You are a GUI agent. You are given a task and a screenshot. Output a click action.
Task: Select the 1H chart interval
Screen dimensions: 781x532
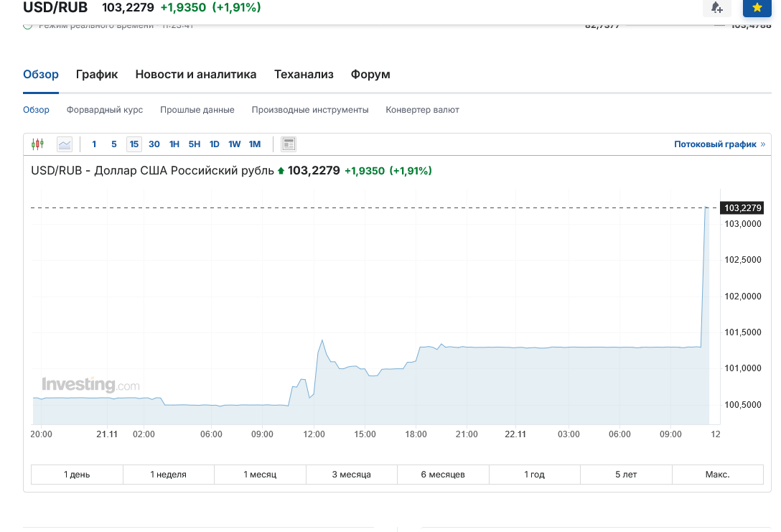coord(174,144)
